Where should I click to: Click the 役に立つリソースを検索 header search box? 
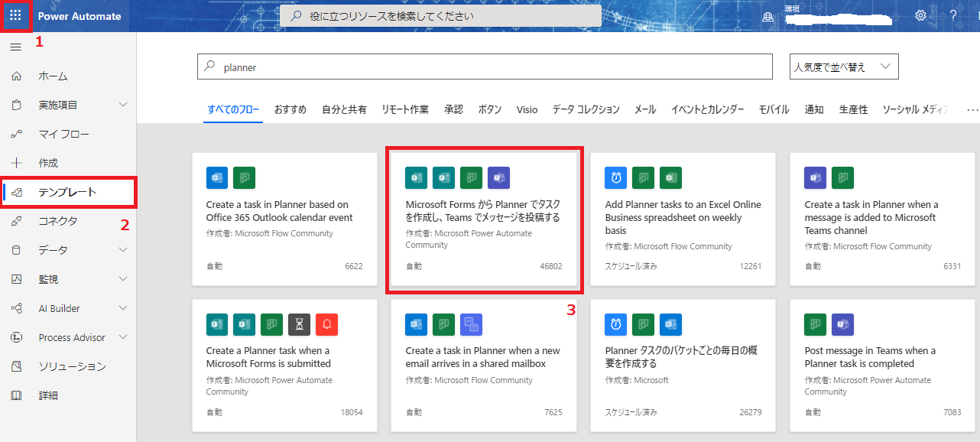click(x=440, y=15)
